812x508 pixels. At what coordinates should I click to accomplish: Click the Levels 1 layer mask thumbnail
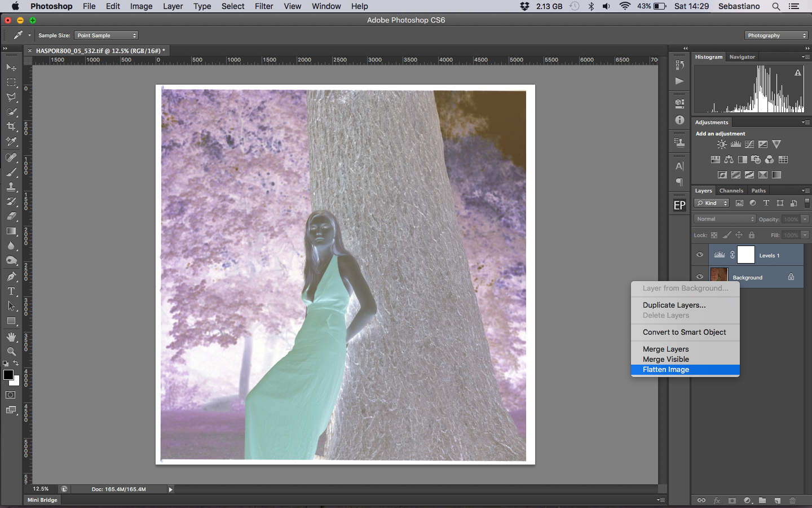(x=746, y=255)
